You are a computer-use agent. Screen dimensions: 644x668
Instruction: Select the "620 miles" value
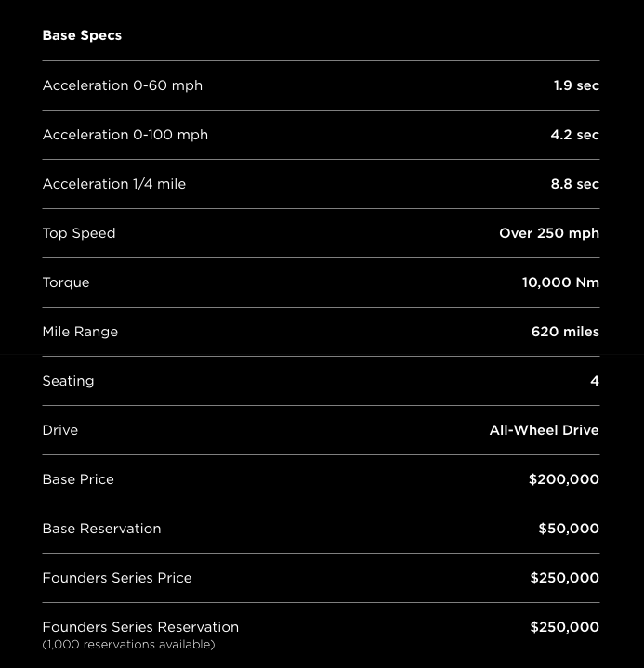pyautogui.click(x=565, y=332)
